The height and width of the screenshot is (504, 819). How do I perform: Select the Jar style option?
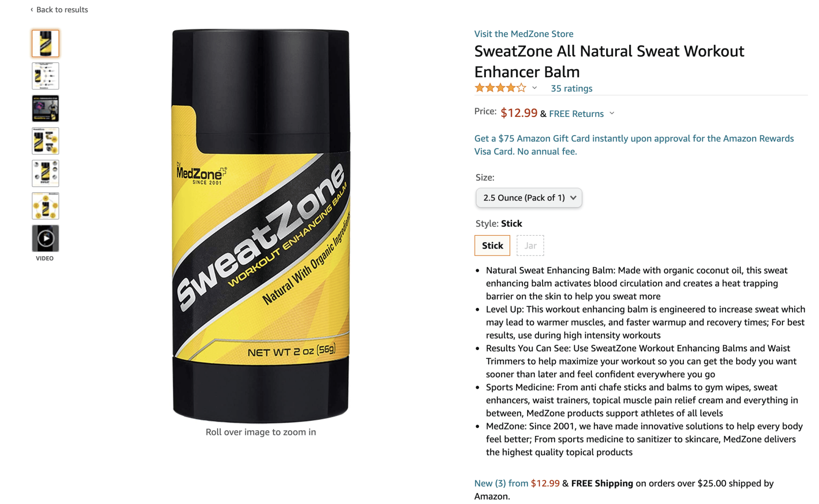click(x=530, y=246)
